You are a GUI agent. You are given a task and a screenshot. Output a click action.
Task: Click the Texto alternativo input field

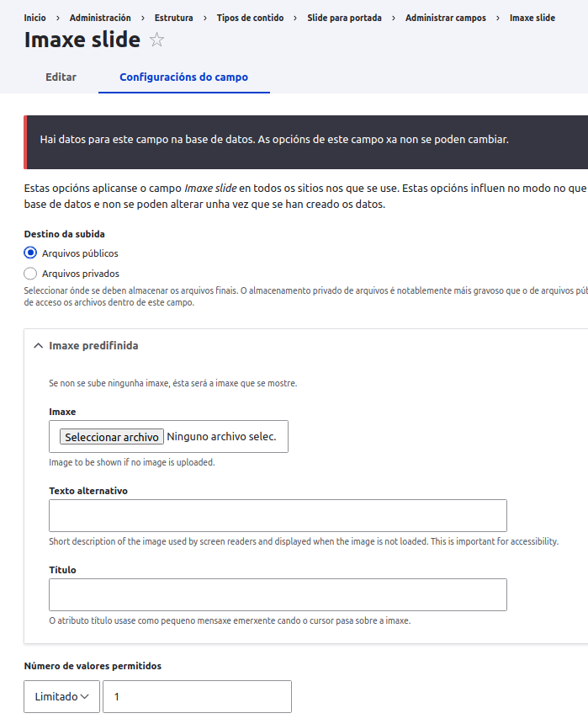pos(278,515)
